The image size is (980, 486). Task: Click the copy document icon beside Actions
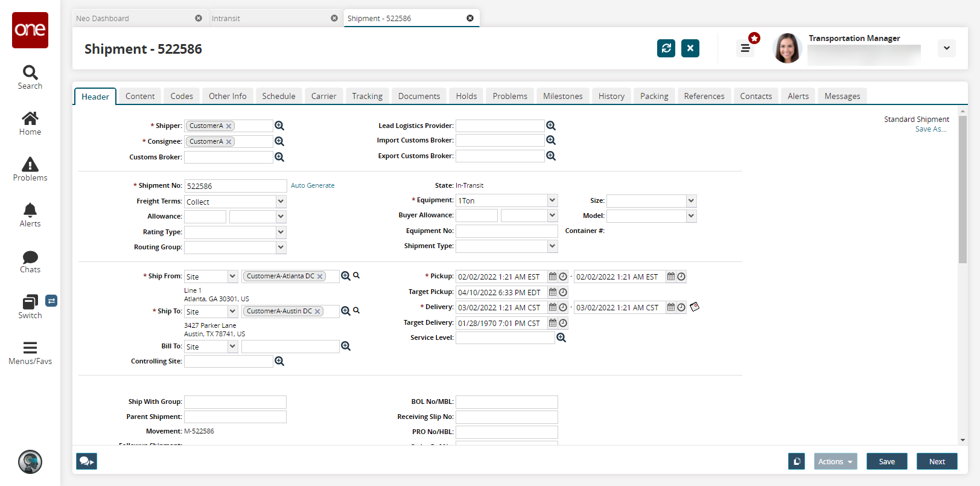797,461
